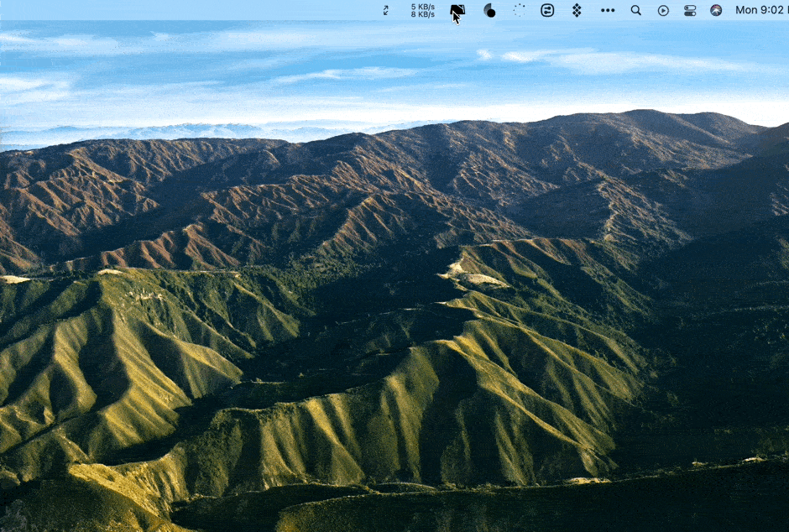Open the rounded-square sliders icon in menu bar
Viewport: 789px width, 532px height.
[547, 10]
